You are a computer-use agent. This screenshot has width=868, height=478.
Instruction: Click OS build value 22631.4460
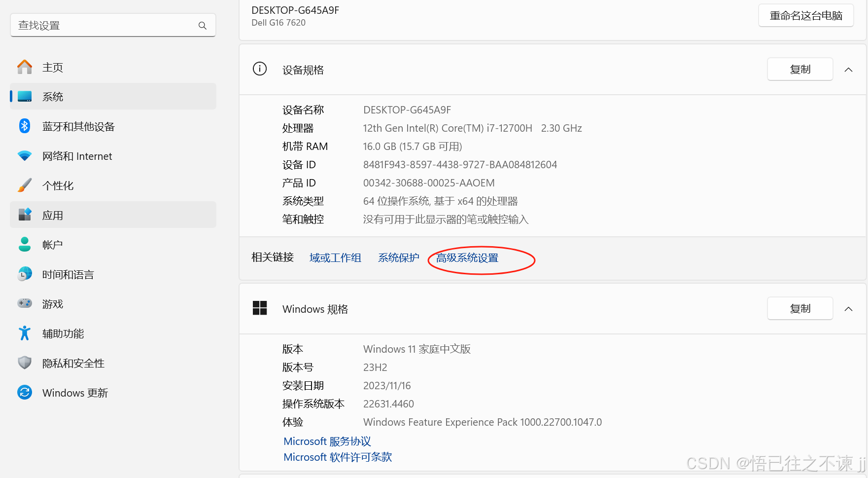pos(388,404)
